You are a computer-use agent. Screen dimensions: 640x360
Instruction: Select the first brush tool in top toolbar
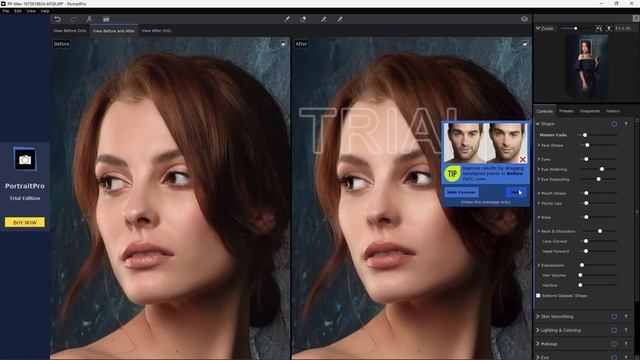click(x=287, y=19)
